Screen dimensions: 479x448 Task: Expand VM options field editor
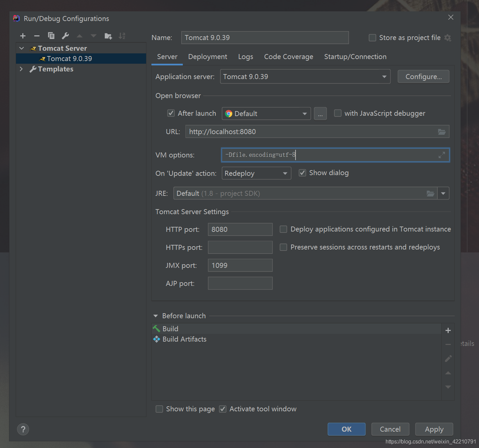[442, 155]
